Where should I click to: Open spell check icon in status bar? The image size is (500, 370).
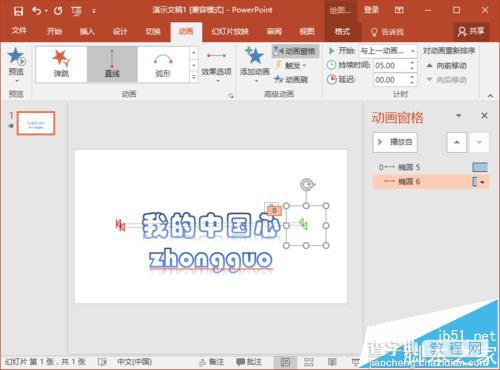tap(102, 362)
